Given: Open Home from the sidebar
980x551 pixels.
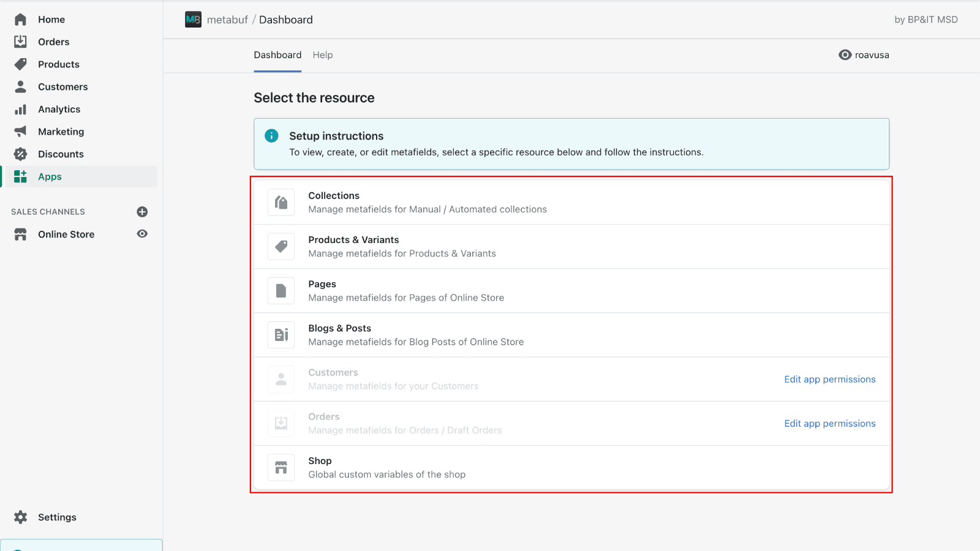Looking at the screenshot, I should point(20,19).
